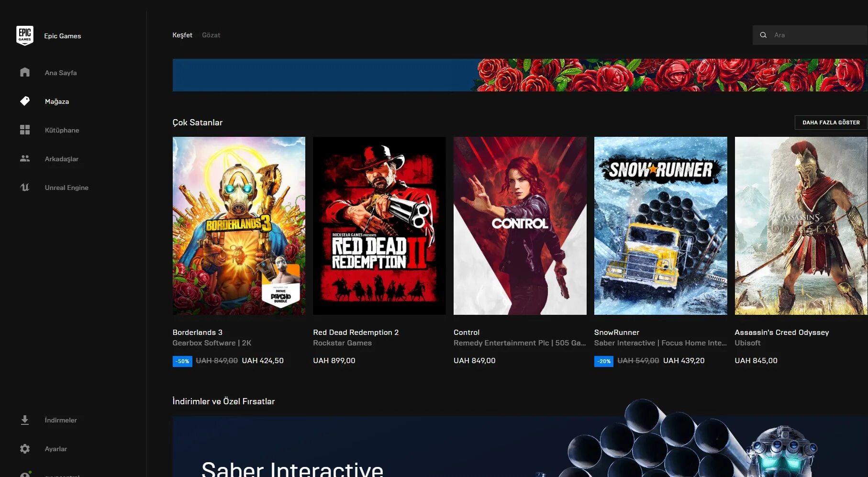Click İndirimler ve Özel Fırsatlar heading
Screen dimensions: 868x477
223,401
